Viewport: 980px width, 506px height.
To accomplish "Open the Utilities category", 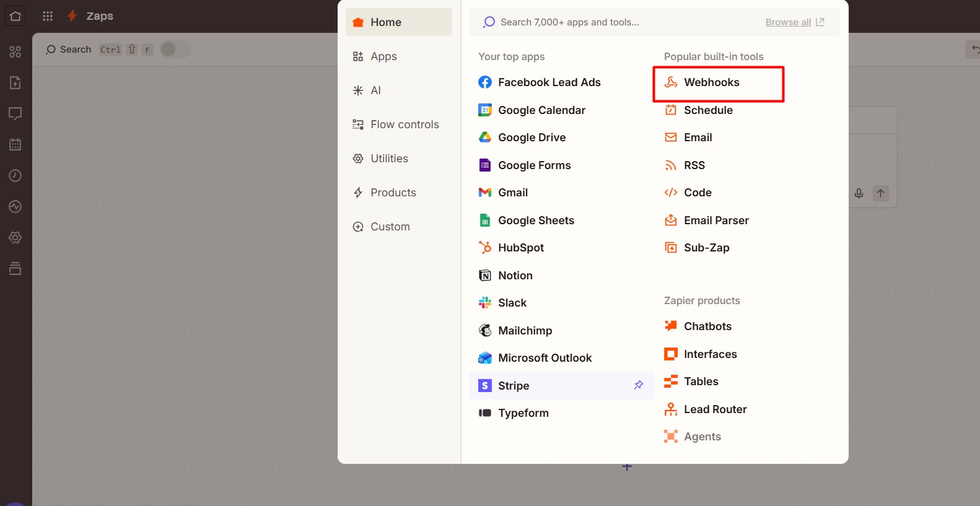I will pos(389,159).
